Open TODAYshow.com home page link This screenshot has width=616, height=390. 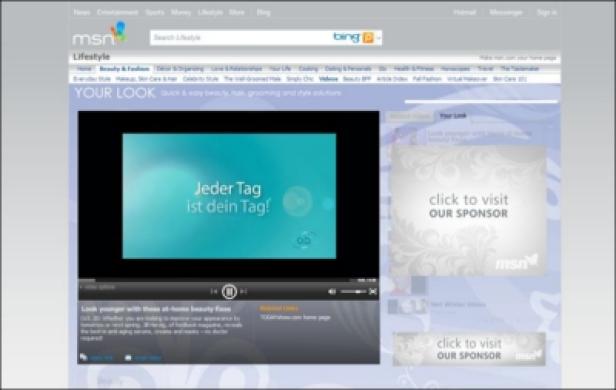click(295, 317)
